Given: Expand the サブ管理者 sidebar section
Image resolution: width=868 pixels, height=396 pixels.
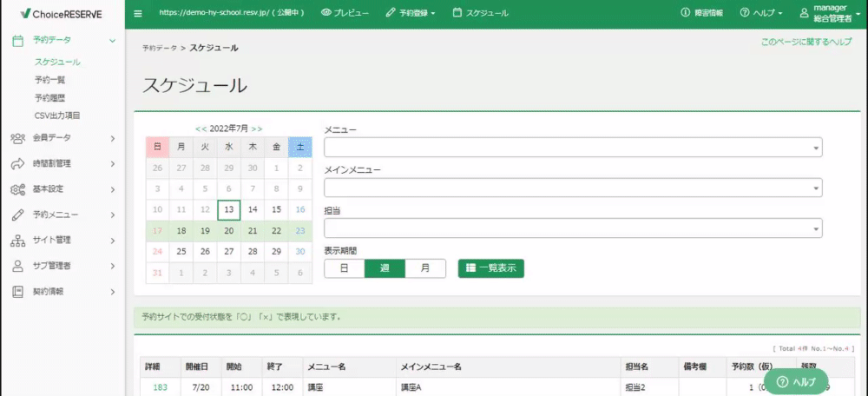Looking at the screenshot, I should (112, 266).
